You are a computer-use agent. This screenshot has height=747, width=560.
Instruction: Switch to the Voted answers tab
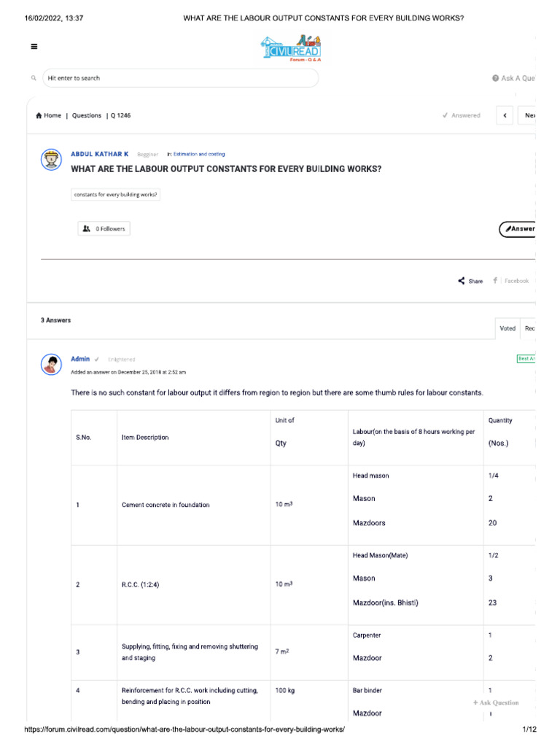coord(507,328)
